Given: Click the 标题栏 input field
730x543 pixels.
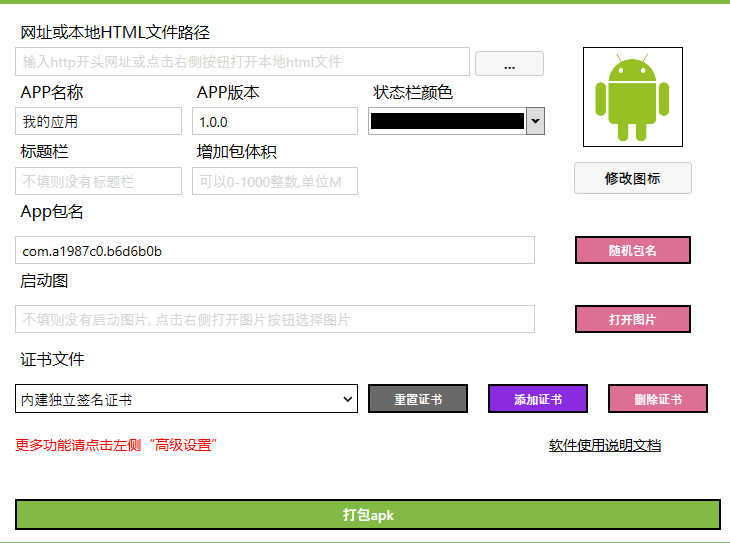Looking at the screenshot, I should point(98,181).
